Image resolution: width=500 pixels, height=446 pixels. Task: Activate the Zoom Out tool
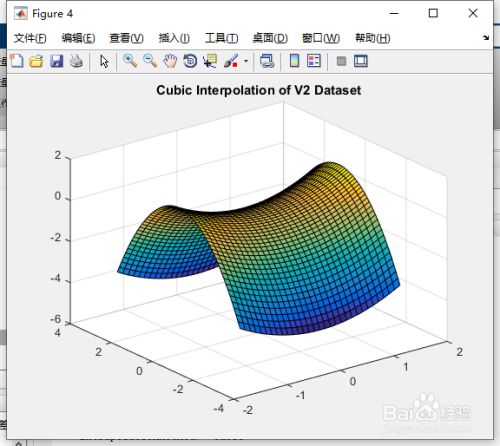tap(150, 61)
